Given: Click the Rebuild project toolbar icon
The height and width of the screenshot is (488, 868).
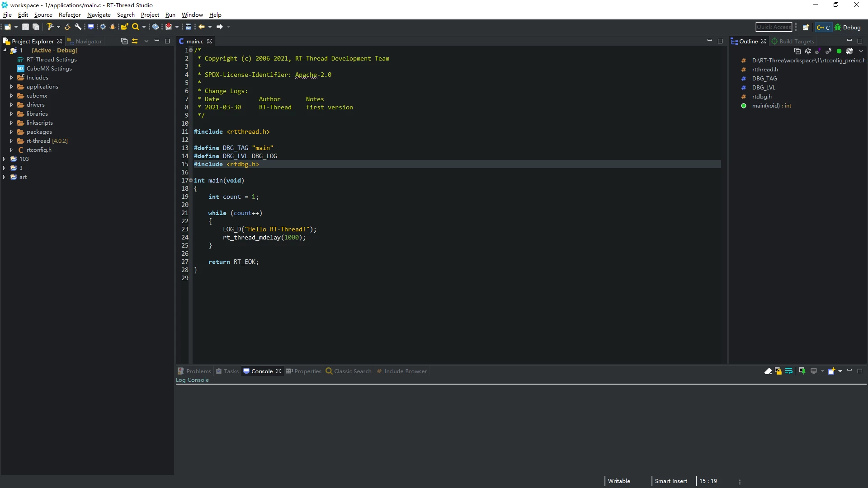Looking at the screenshot, I should (x=67, y=27).
